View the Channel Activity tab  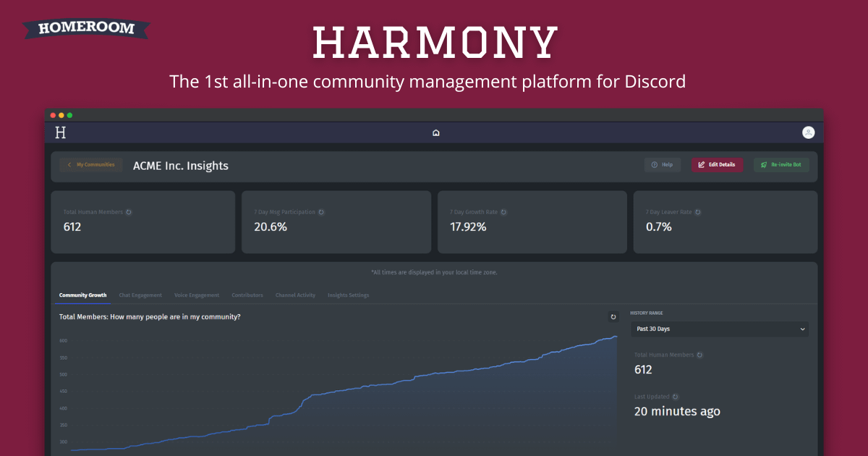click(x=295, y=295)
